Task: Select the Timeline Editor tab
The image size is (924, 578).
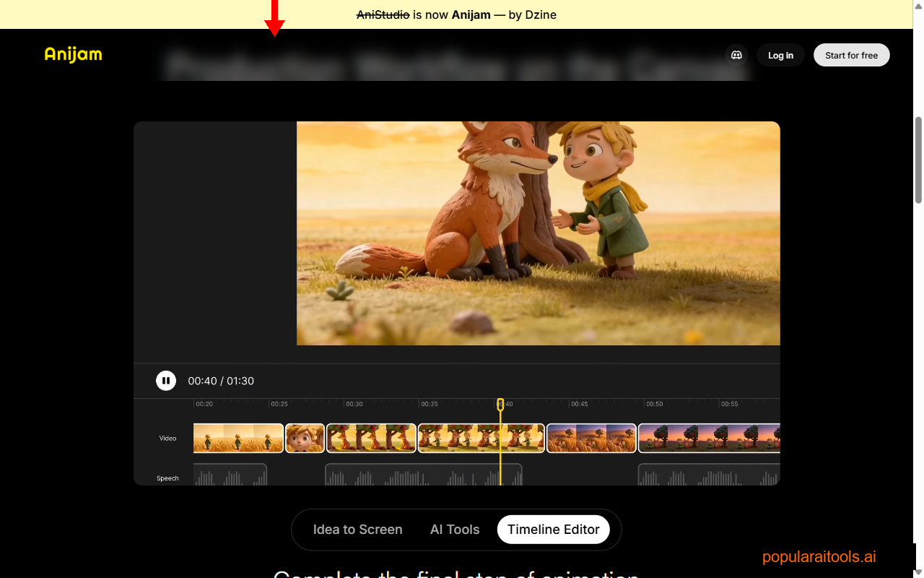Action: pos(554,530)
